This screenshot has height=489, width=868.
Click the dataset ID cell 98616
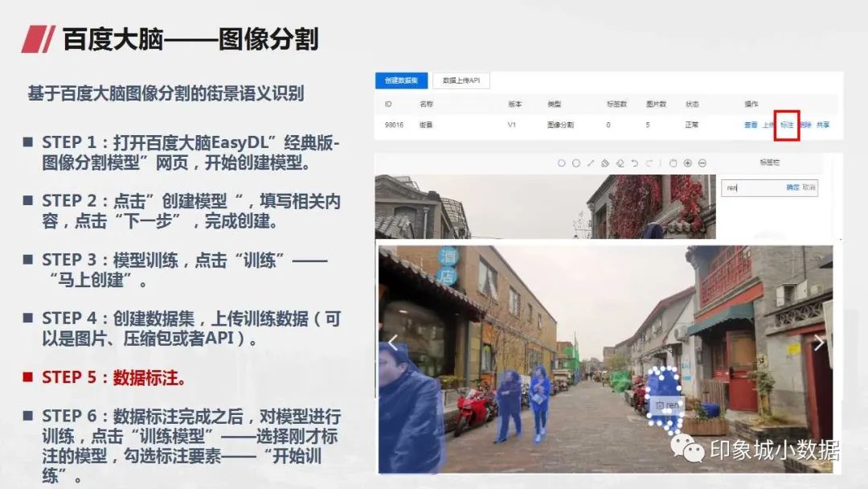tap(394, 125)
